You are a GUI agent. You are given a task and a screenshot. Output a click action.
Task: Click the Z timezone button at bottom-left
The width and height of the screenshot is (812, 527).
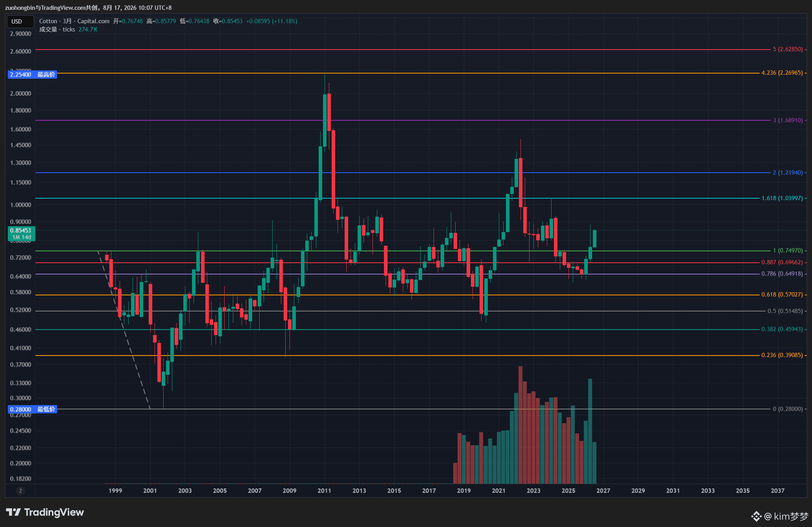pyautogui.click(x=20, y=490)
